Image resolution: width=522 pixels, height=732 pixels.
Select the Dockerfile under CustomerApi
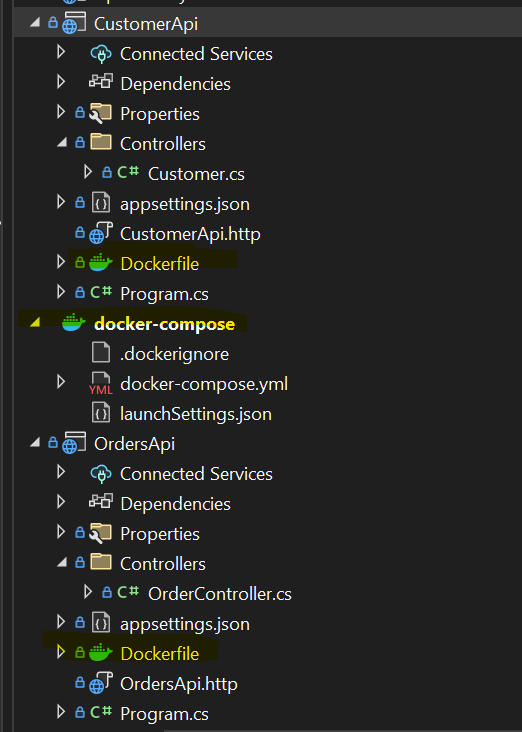point(159,264)
